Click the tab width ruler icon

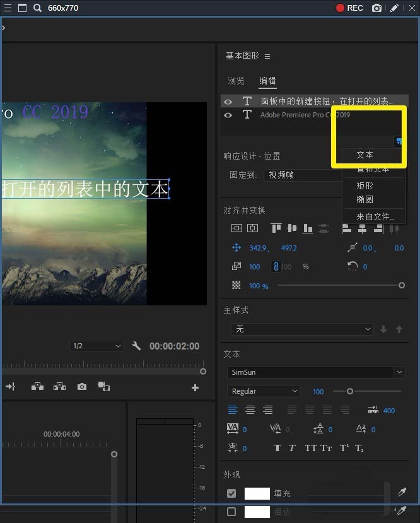pyautogui.click(x=373, y=409)
